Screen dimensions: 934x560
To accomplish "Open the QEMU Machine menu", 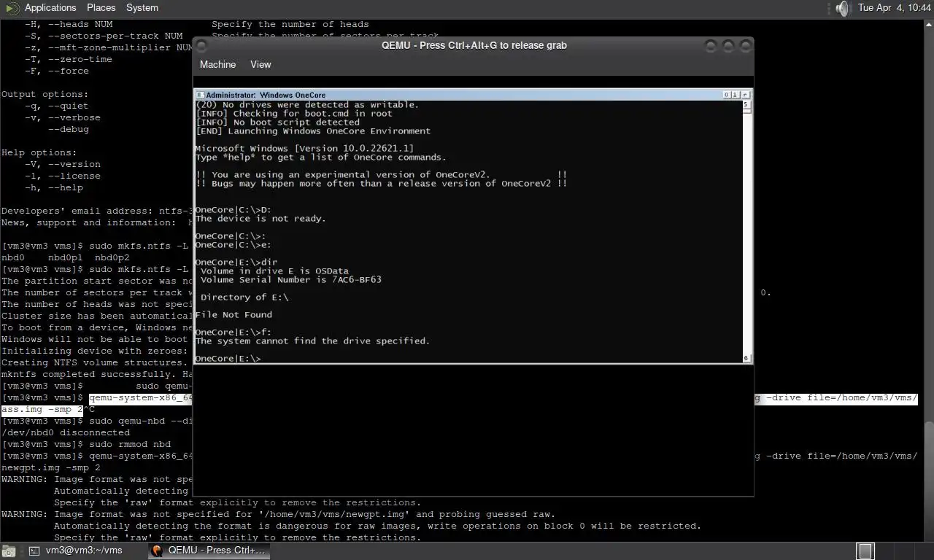I will tap(217, 64).
